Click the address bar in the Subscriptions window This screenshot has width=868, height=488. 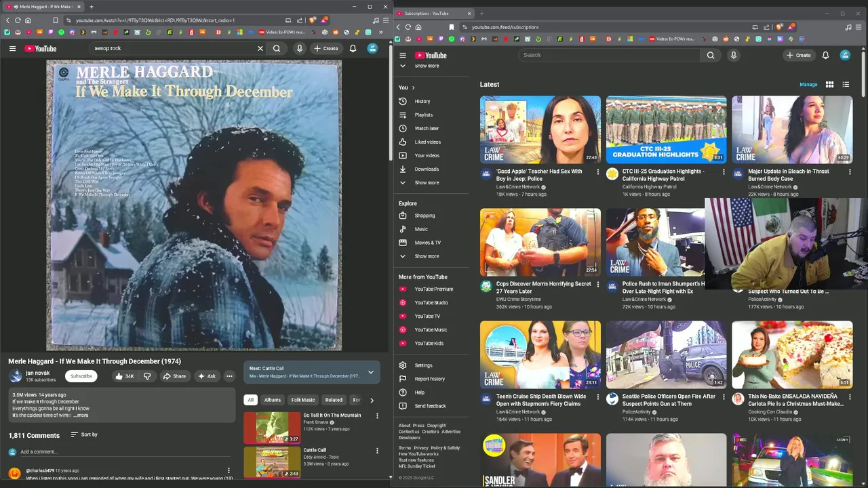(x=604, y=27)
